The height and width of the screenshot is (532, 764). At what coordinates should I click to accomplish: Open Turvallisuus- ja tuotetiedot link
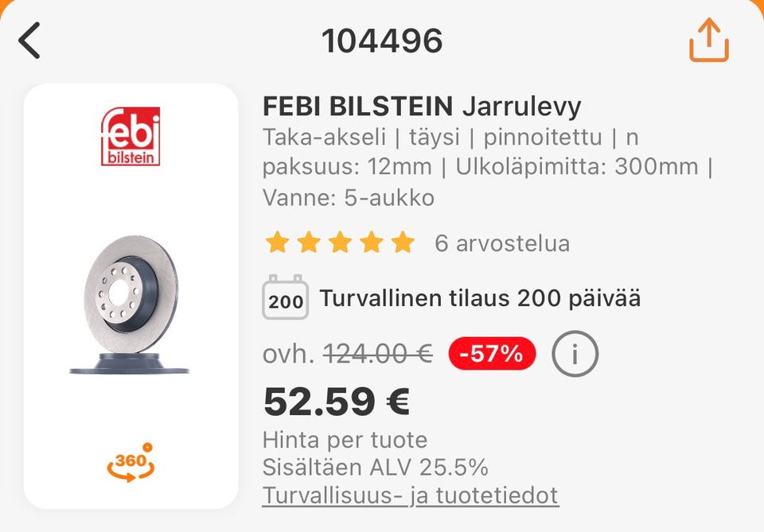[411, 495]
